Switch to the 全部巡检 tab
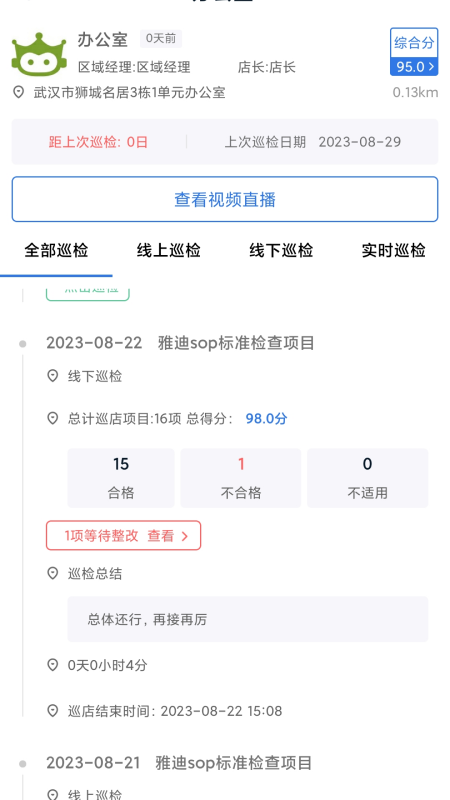This screenshot has width=450, height=800. pos(56,251)
